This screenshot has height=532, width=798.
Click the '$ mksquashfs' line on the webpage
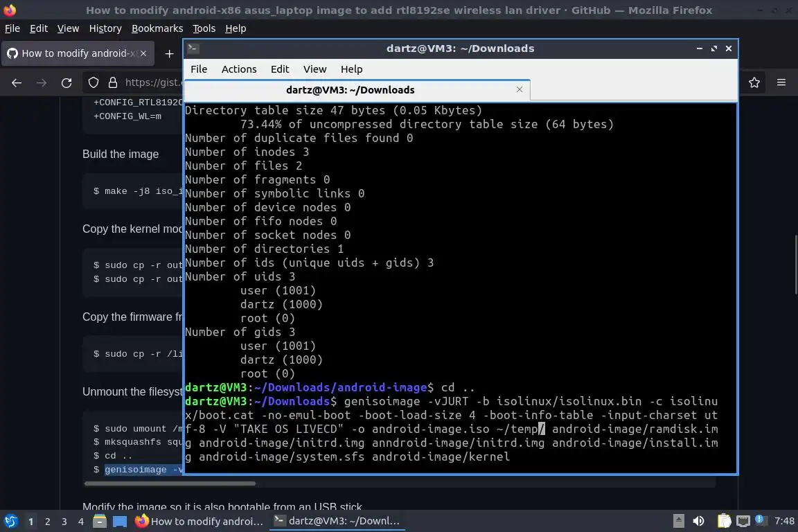click(x=138, y=442)
